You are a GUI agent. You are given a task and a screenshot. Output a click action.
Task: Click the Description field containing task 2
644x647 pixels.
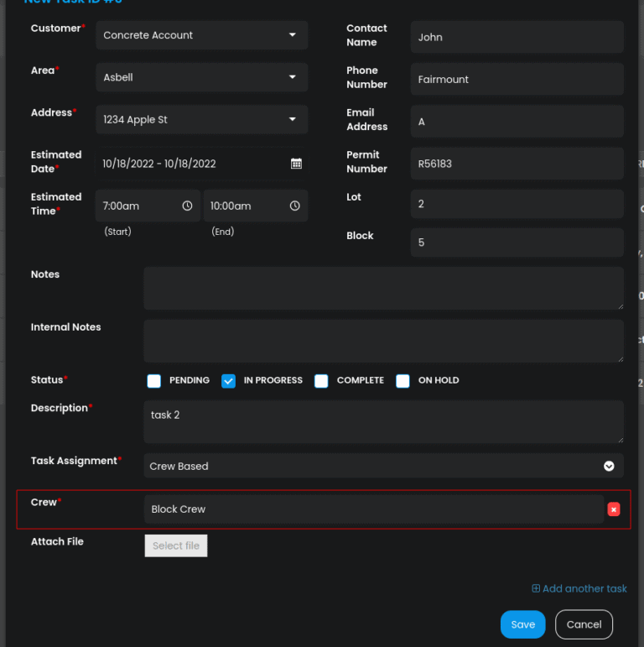click(x=383, y=422)
